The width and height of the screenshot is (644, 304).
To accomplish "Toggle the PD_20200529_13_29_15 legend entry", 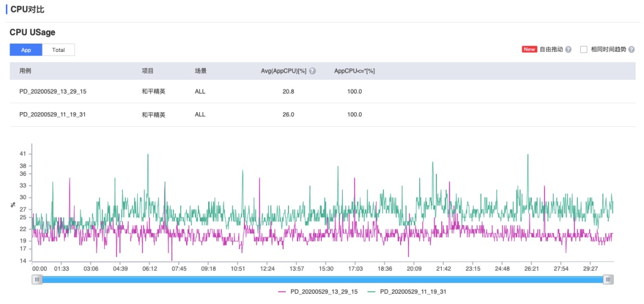I will pos(318,291).
